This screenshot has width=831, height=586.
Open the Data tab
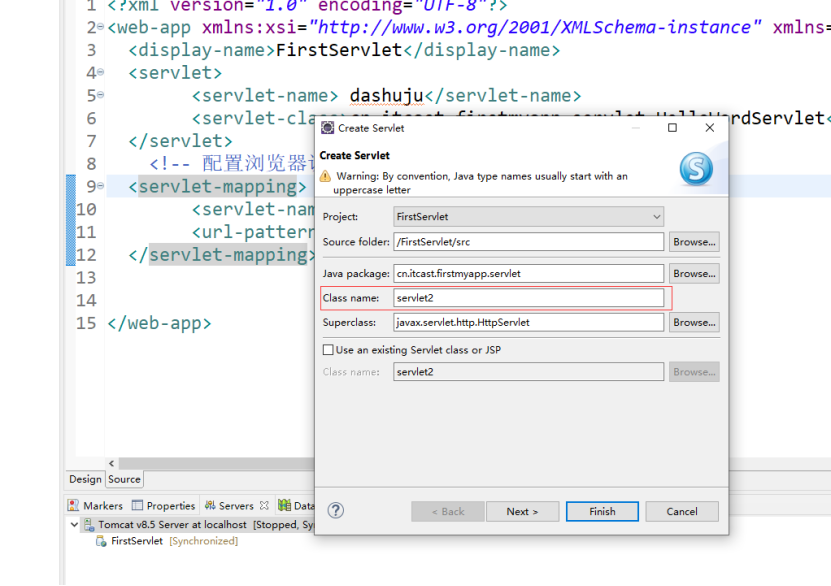(297, 505)
